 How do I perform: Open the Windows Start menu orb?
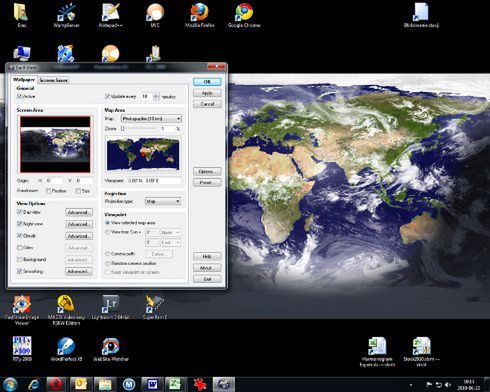pyautogui.click(x=10, y=385)
